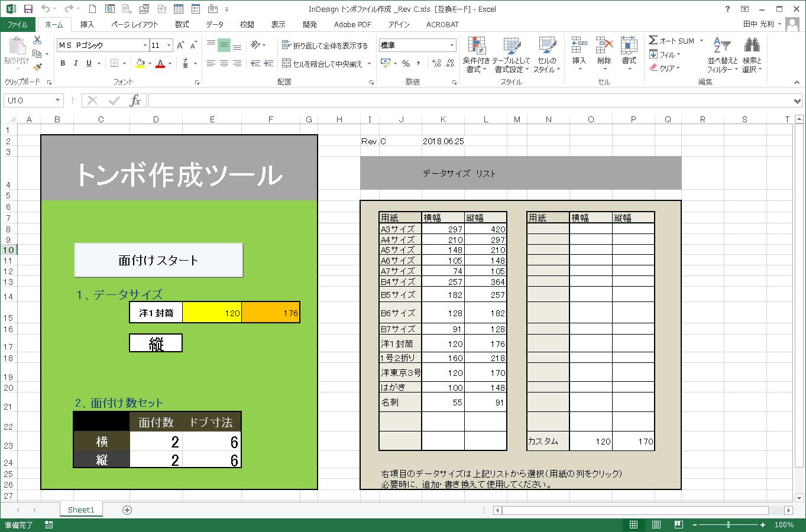Apply red font color A
This screenshot has height=532, width=806.
[160, 63]
